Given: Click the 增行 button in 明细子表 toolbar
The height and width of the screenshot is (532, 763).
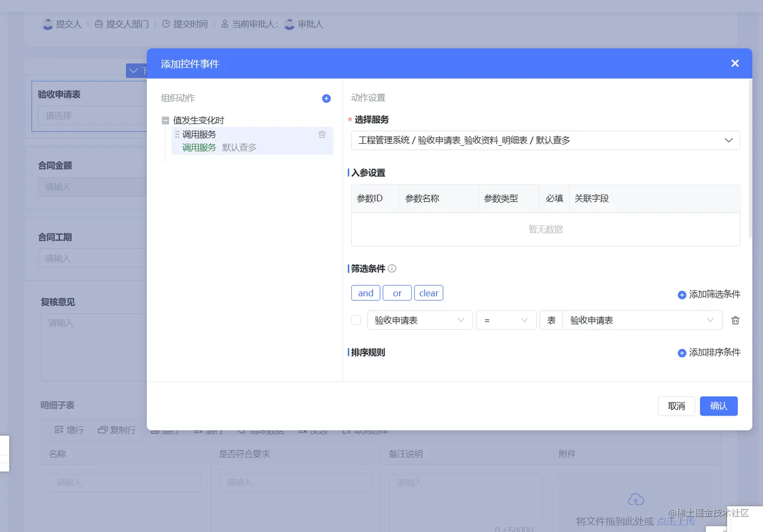Looking at the screenshot, I should [69, 430].
